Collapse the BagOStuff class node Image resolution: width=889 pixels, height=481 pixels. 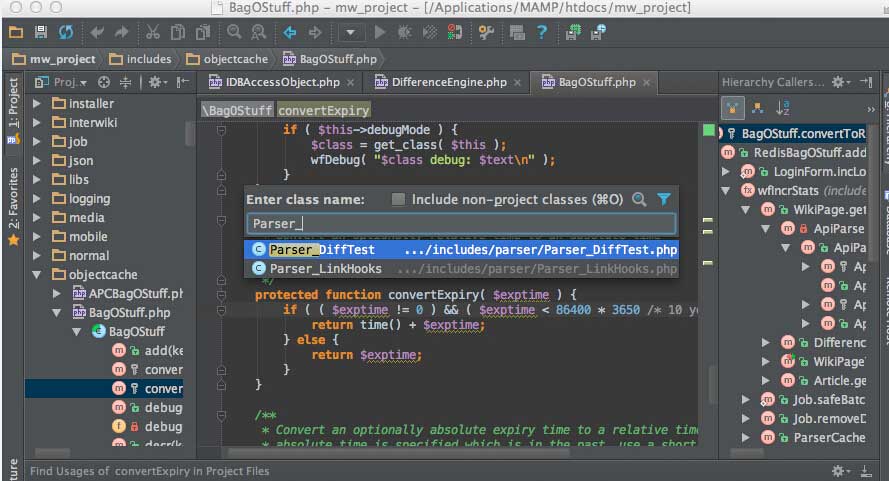coord(76,332)
